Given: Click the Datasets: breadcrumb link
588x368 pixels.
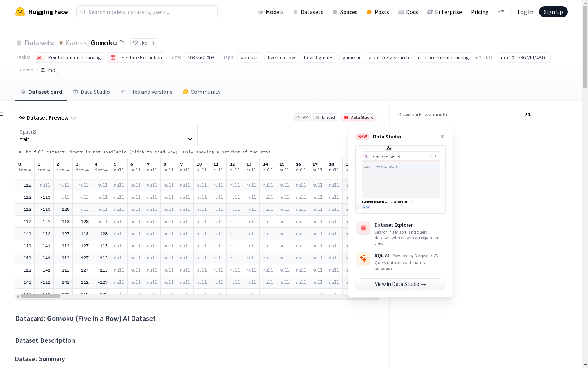Looking at the screenshot, I should (x=39, y=43).
